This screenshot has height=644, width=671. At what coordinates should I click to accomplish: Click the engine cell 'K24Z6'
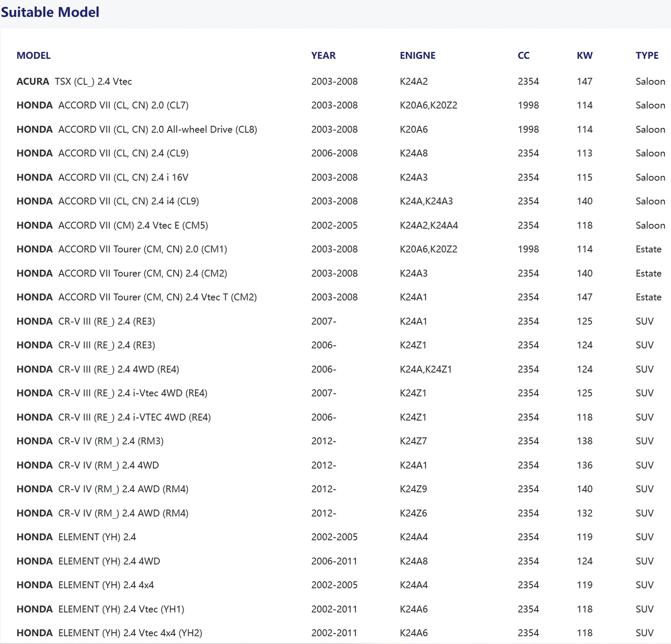[x=413, y=513]
